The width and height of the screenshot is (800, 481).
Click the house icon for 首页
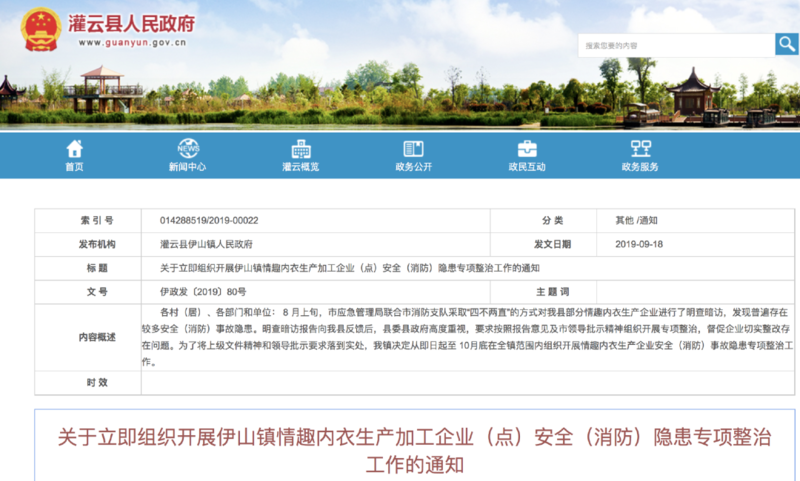pyautogui.click(x=74, y=149)
